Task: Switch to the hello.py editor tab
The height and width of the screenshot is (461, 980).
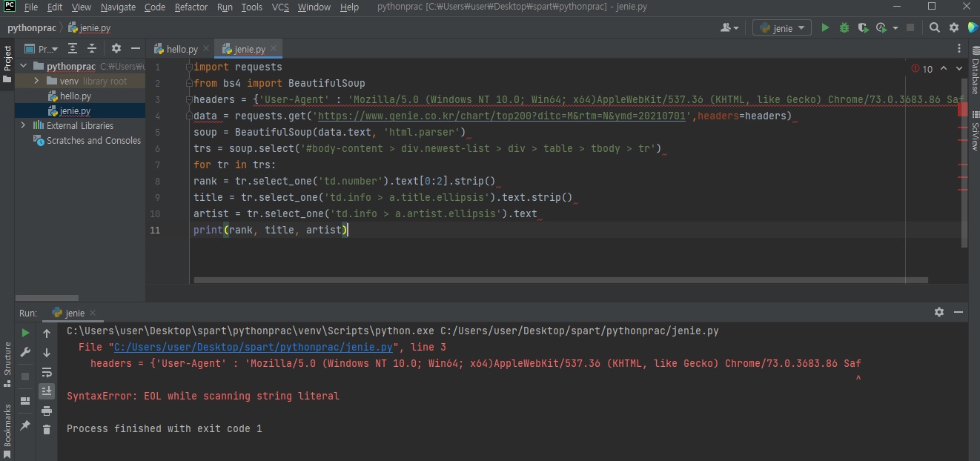Action: 181,49
